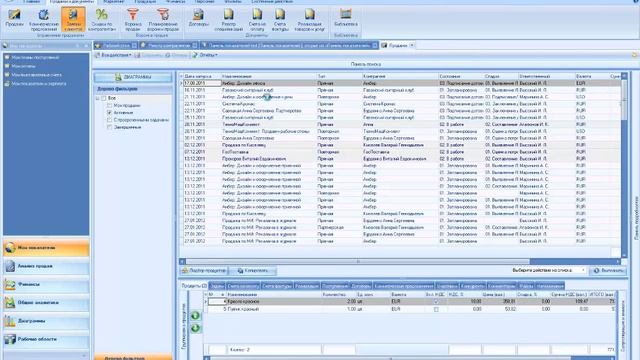Toggle Вкл. НДС for Кресло красное row
Image resolution: width=640 pixels, height=360 pixels.
coord(436,302)
